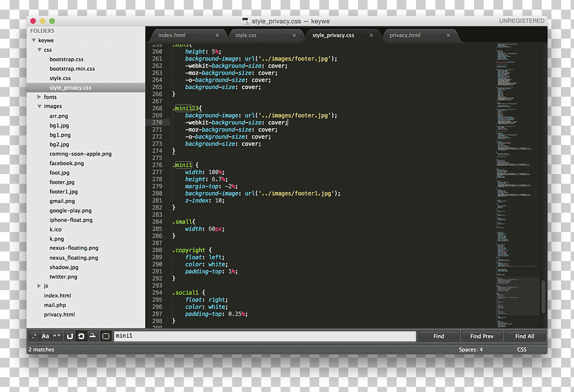Expand the js folder
The width and height of the screenshot is (574, 392).
coord(39,286)
